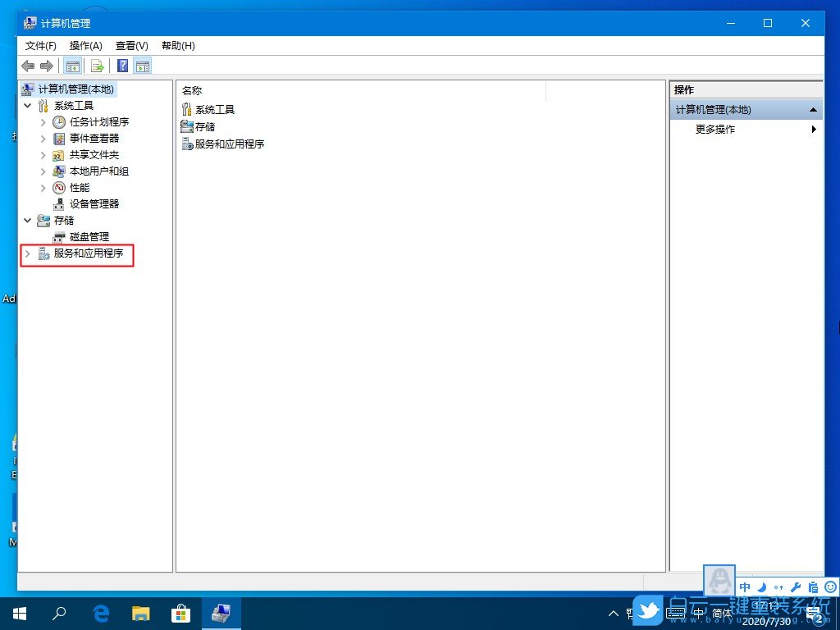840x630 pixels.
Task: Select 设备管理器 in the left tree
Action: [93, 203]
